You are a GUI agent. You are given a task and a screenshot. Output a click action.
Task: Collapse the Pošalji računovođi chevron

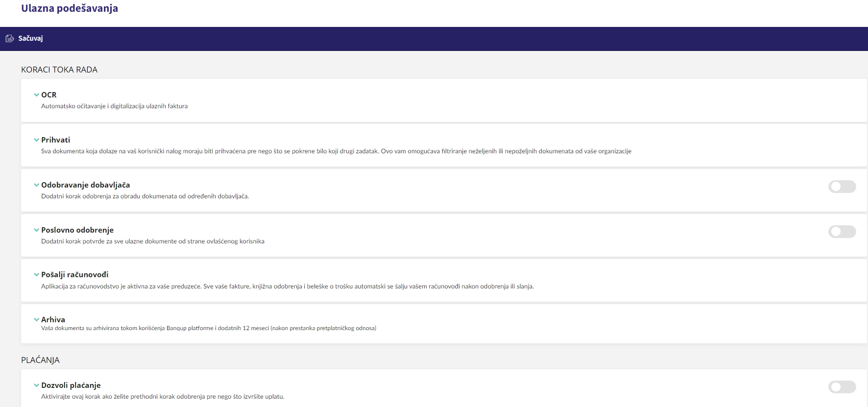point(36,275)
